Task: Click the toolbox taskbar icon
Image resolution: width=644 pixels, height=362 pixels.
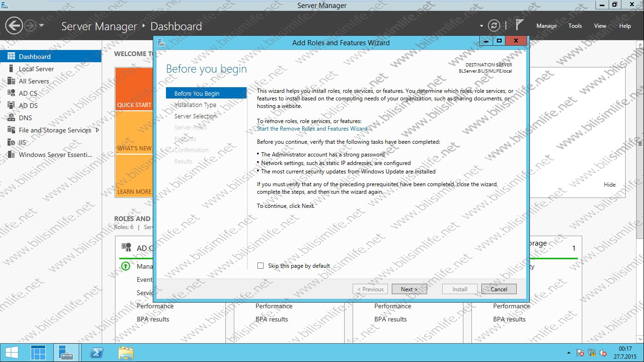Action: click(66, 353)
